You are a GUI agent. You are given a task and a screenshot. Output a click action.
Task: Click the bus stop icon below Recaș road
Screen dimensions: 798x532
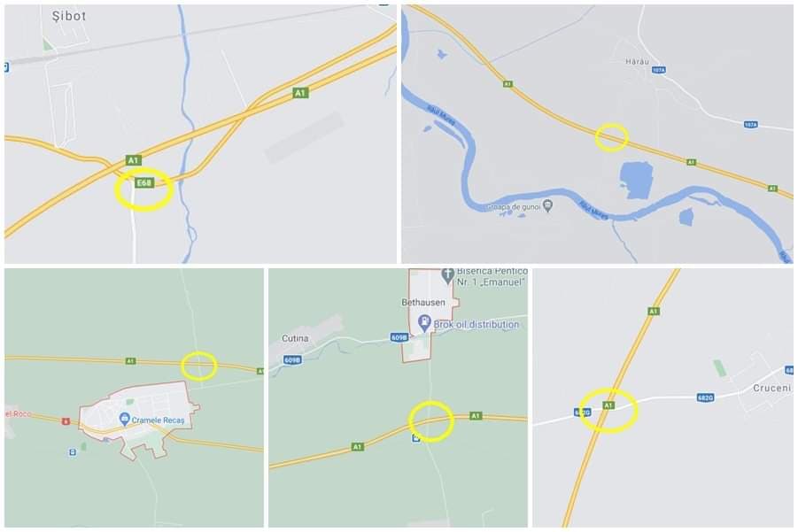tap(73, 452)
